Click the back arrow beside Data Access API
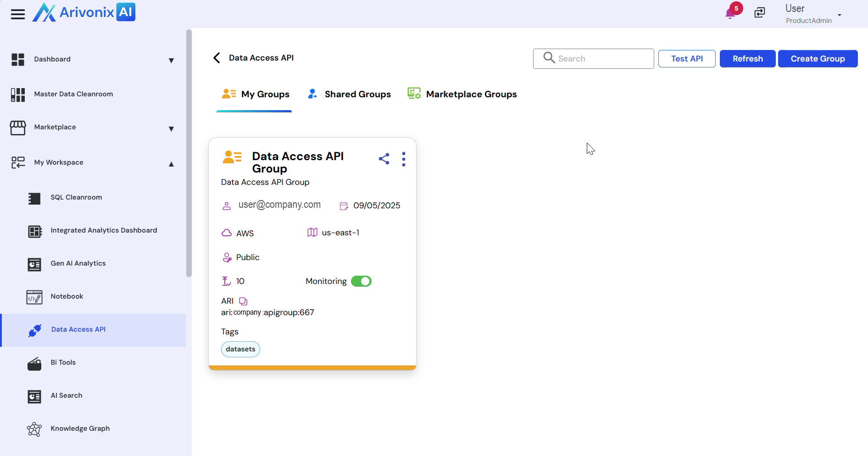The height and width of the screenshot is (456, 868). 217,58
